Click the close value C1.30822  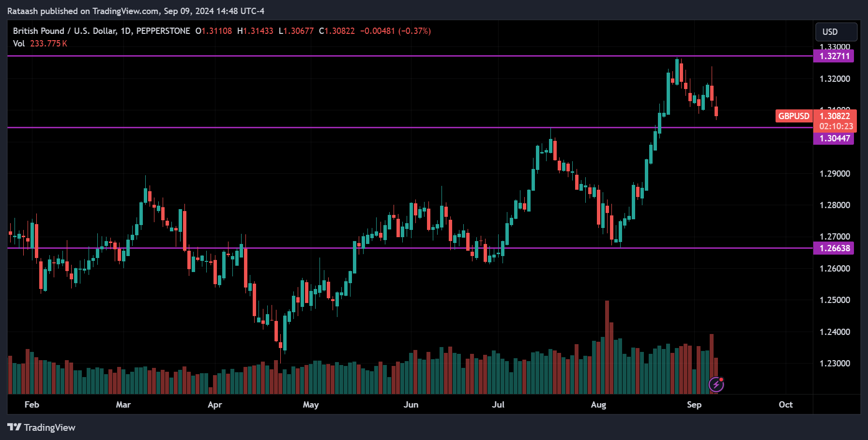(x=337, y=31)
